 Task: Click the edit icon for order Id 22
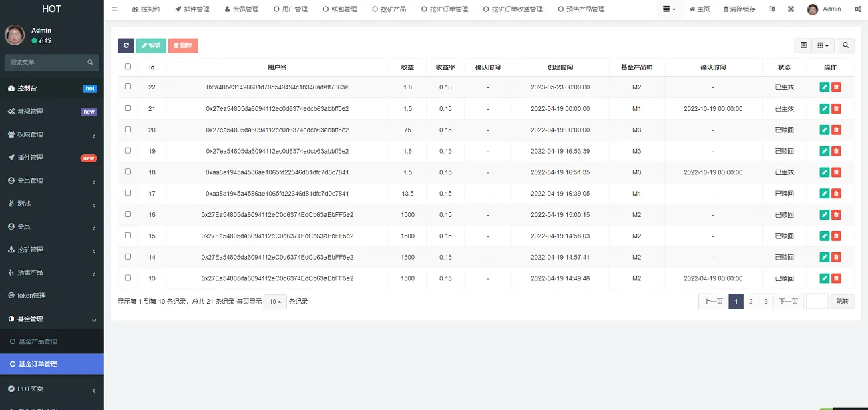point(825,87)
